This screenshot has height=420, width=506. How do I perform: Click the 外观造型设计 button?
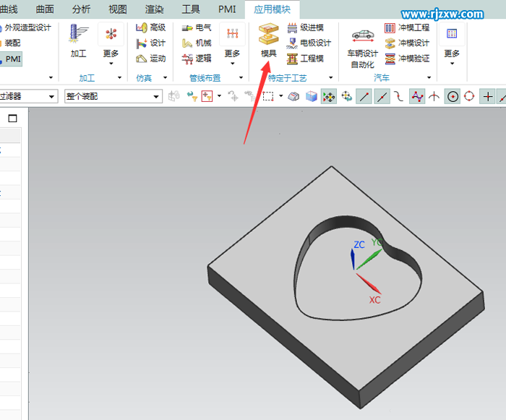[24, 27]
